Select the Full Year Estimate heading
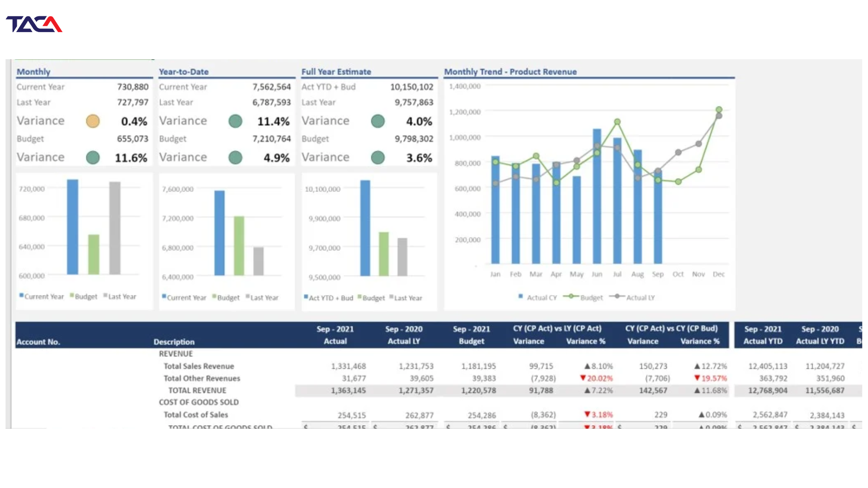 (x=336, y=71)
